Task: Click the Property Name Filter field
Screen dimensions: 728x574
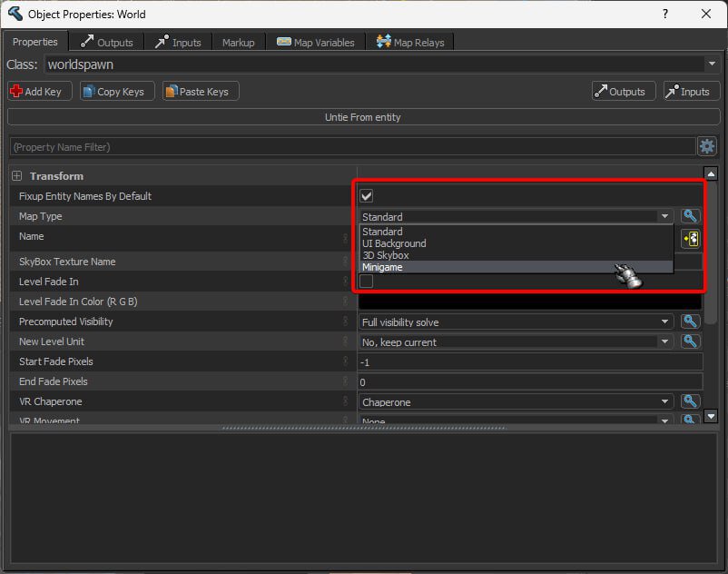Action: click(x=350, y=146)
